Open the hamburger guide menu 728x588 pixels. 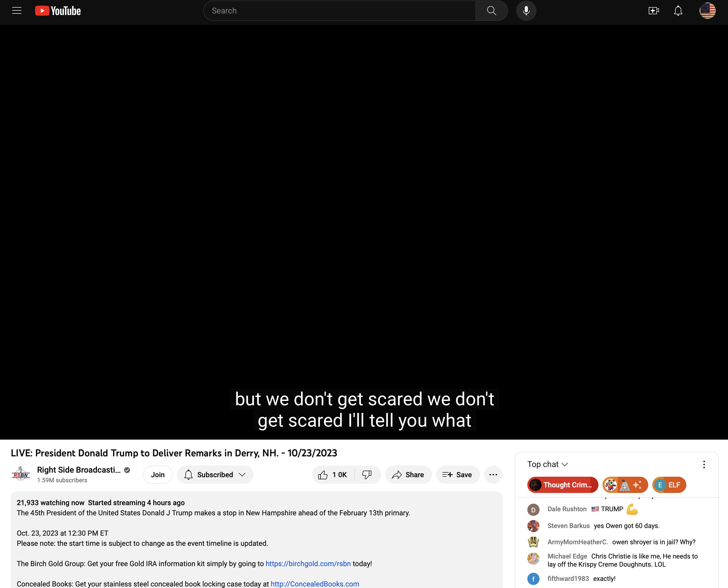pos(17,11)
